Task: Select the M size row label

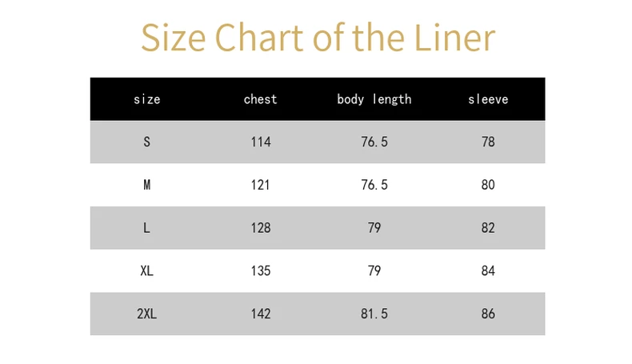Action: [x=146, y=185]
